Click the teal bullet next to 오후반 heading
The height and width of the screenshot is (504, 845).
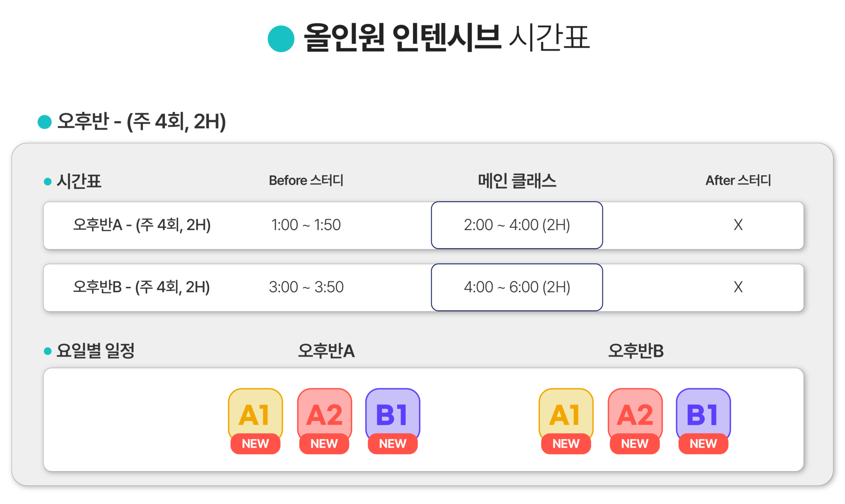tap(44, 122)
